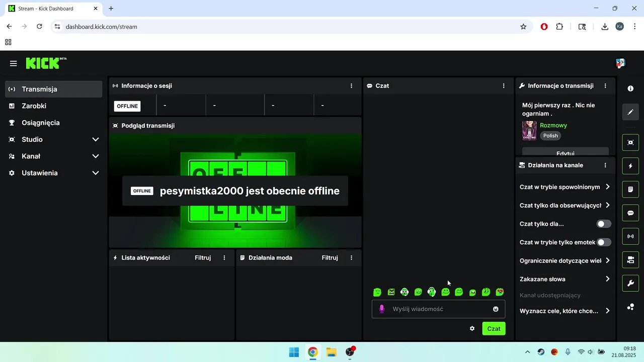
Task: Open File Explorer from the taskbar
Action: click(x=331, y=352)
